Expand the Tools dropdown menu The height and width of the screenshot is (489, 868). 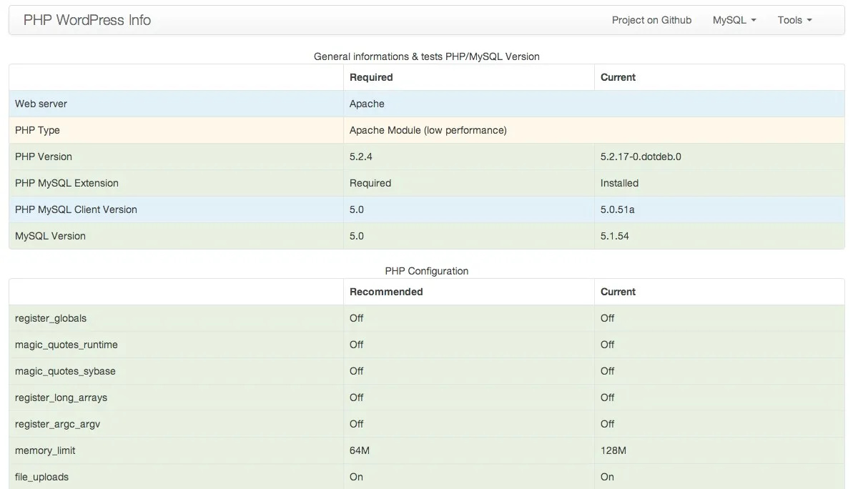[795, 20]
